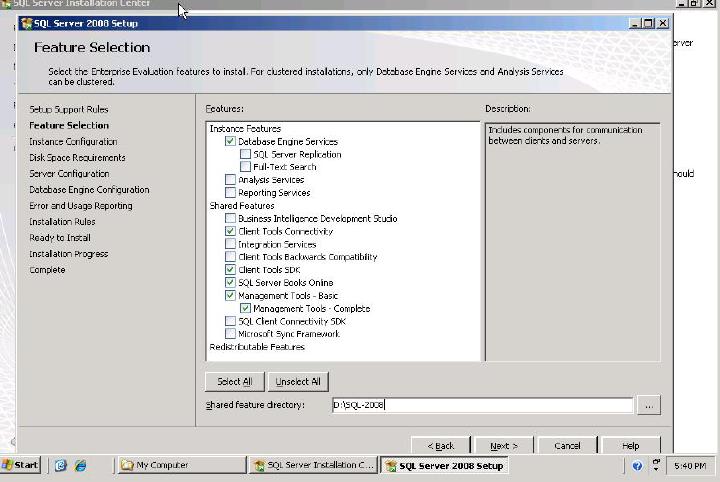This screenshot has height=482, width=720.
Task: Select Feature Selection step in sidebar
Action: pyautogui.click(x=69, y=125)
